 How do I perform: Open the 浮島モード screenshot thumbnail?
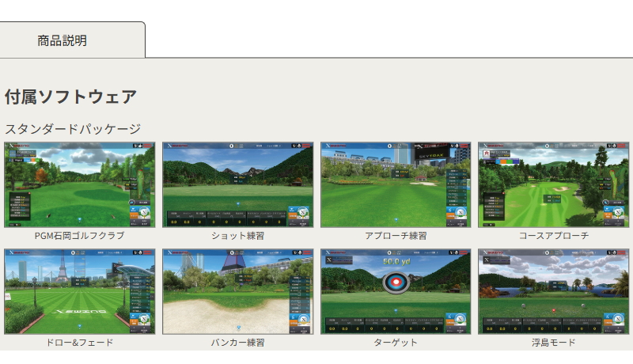(x=553, y=291)
